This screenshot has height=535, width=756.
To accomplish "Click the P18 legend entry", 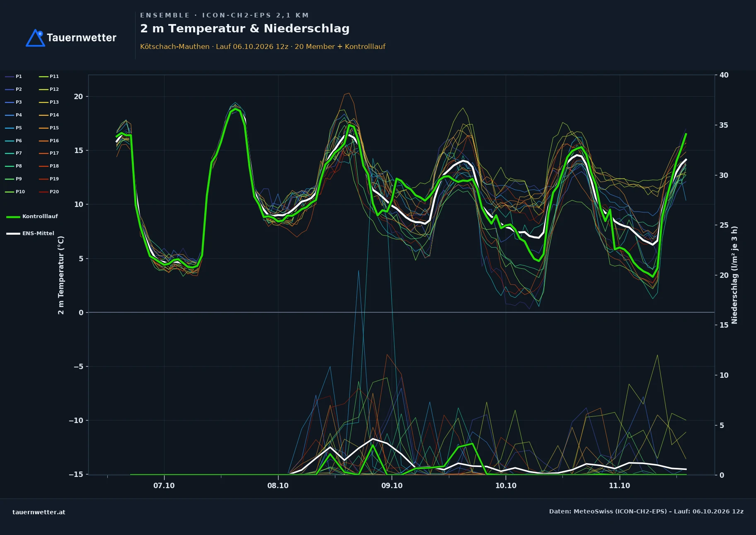I will tap(49, 166).
